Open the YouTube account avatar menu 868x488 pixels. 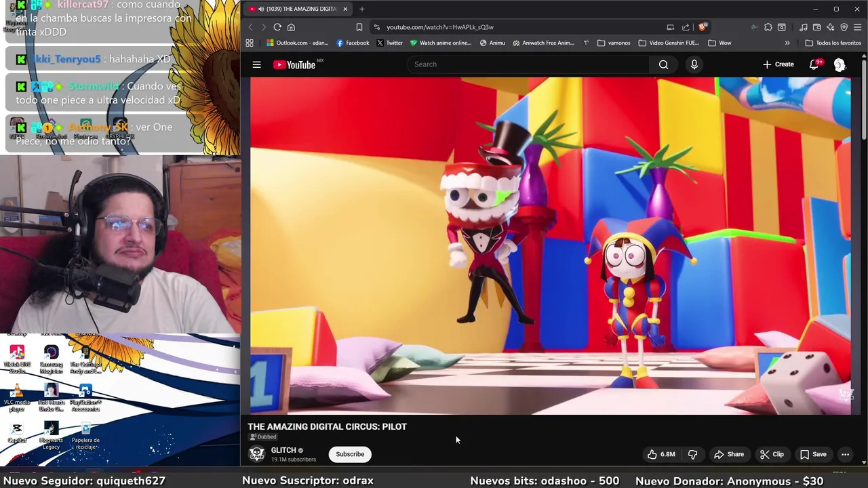point(840,64)
